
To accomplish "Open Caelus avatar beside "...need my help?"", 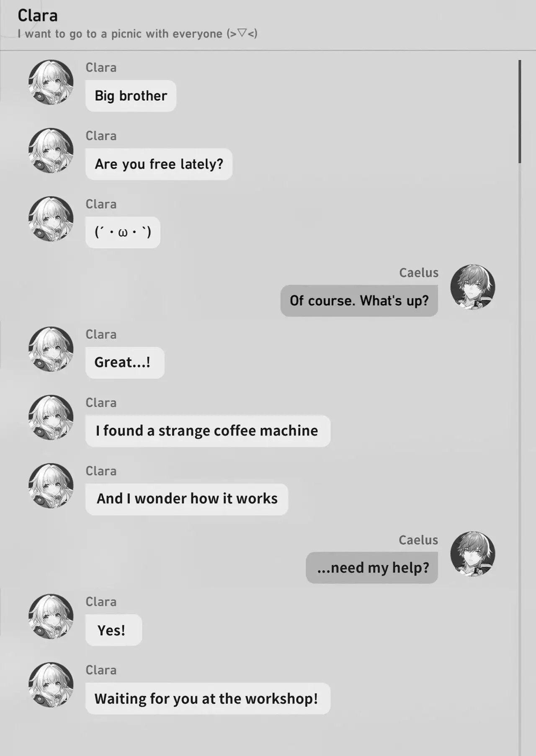I will (x=473, y=554).
